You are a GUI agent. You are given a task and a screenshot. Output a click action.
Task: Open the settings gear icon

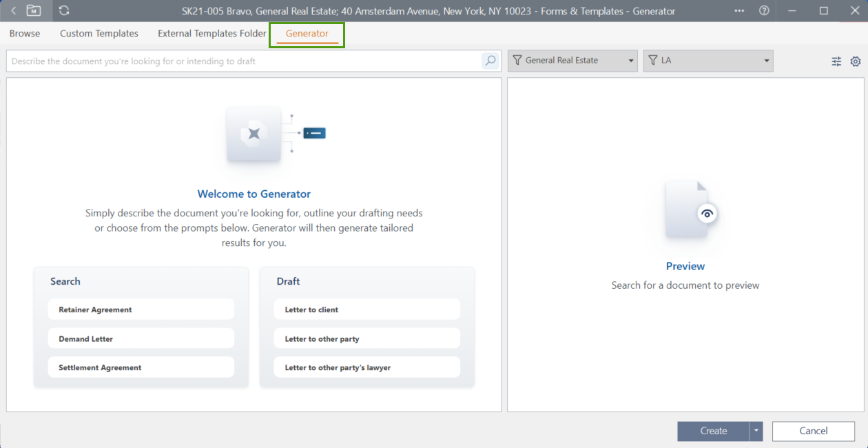856,61
